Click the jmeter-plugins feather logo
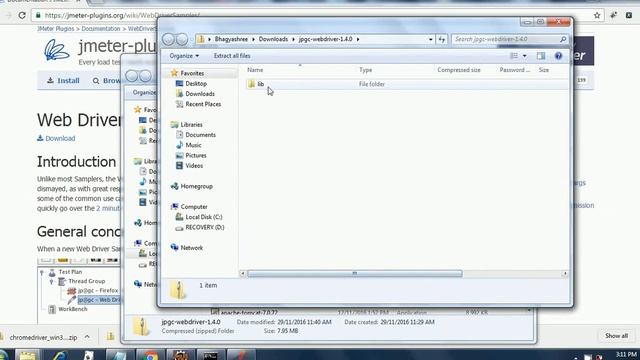 (x=56, y=50)
